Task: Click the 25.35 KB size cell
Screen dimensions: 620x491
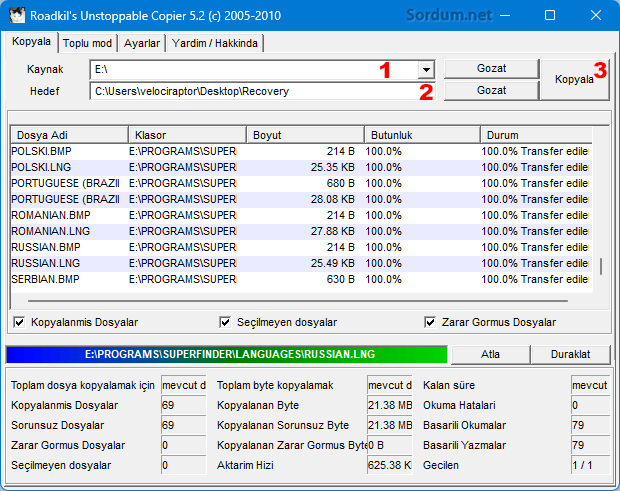Action: click(x=333, y=168)
